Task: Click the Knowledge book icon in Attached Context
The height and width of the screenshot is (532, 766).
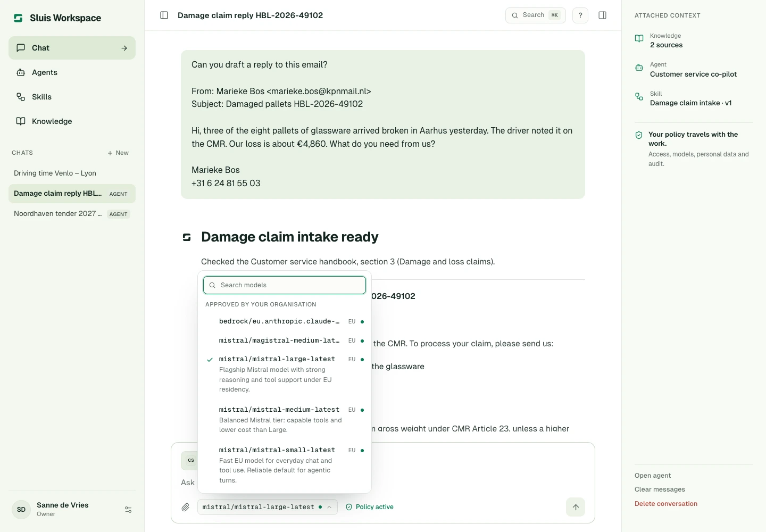Action: pyautogui.click(x=639, y=38)
